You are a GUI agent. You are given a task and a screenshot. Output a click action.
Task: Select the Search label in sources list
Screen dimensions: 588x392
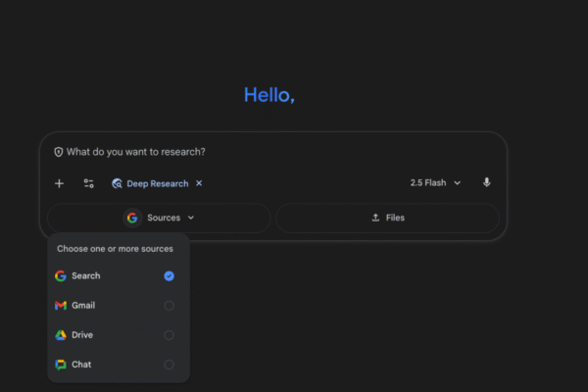(86, 276)
